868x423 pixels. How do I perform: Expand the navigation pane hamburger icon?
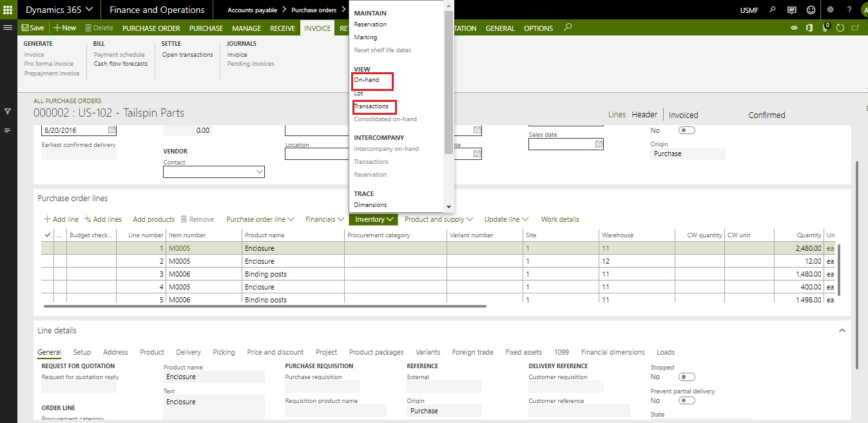pos(8,28)
